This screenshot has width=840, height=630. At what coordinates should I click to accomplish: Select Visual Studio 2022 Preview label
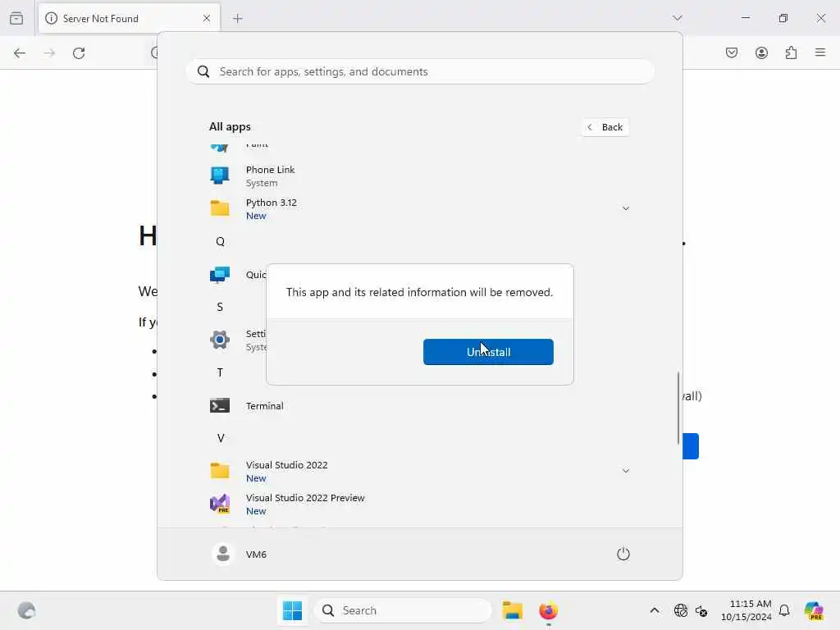[x=305, y=498]
